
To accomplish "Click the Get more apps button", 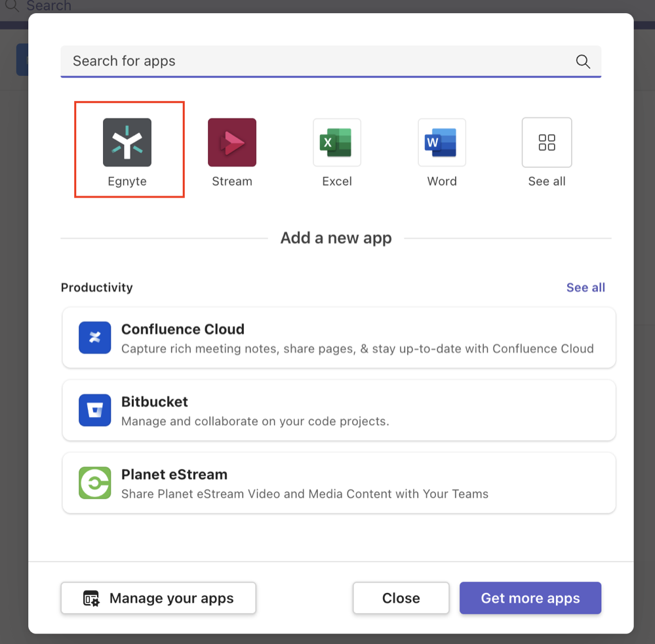I will tap(530, 598).
